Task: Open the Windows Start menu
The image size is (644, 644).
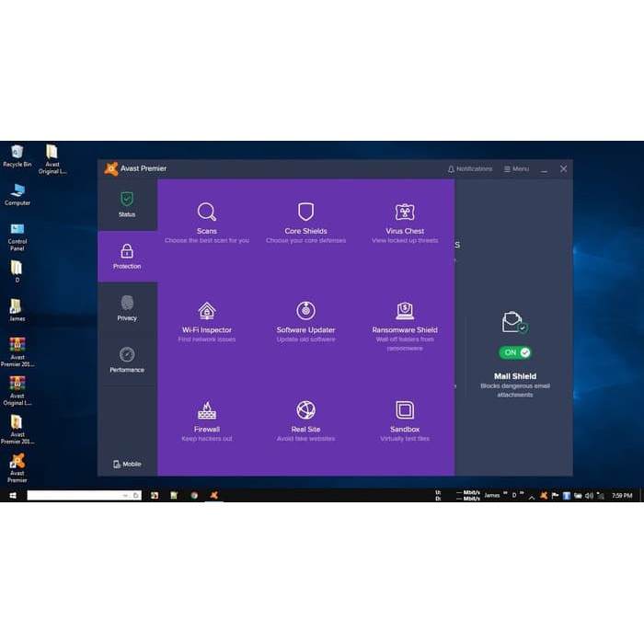Action: click(x=13, y=495)
